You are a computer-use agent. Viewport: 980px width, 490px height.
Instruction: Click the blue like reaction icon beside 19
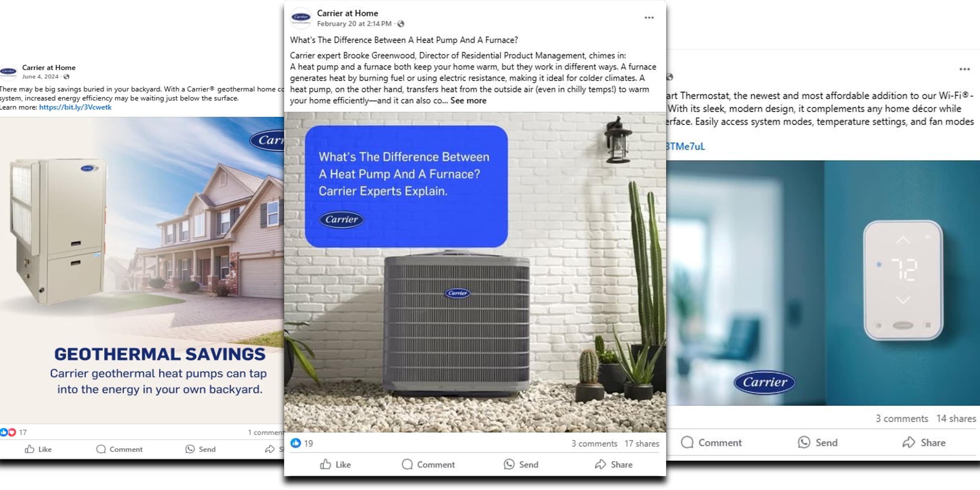(295, 443)
